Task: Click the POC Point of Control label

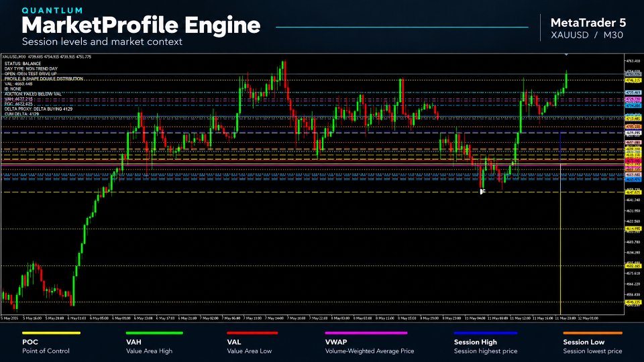Action: click(x=46, y=347)
